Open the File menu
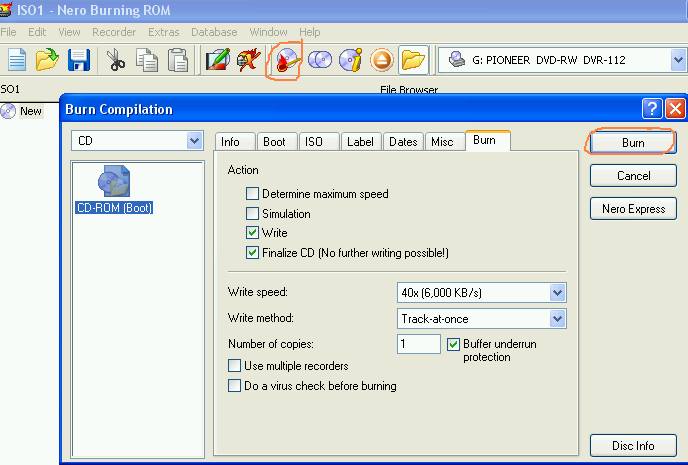The image size is (688, 465). pyautogui.click(x=8, y=32)
